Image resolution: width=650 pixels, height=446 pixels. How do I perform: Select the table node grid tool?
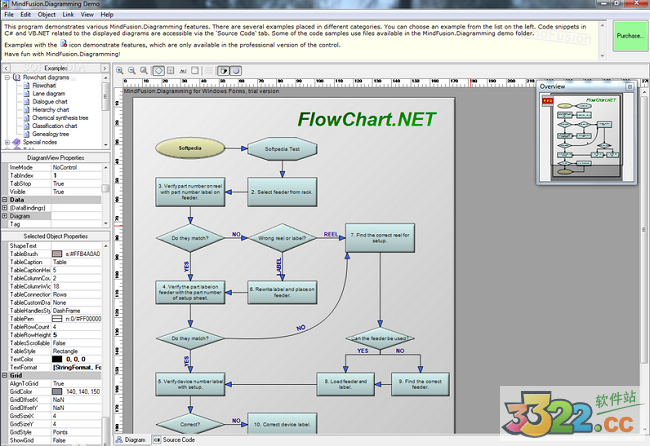tap(170, 71)
